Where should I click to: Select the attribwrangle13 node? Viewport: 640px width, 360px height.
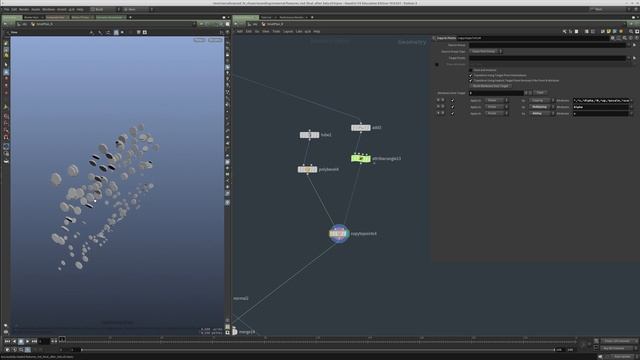pos(361,158)
